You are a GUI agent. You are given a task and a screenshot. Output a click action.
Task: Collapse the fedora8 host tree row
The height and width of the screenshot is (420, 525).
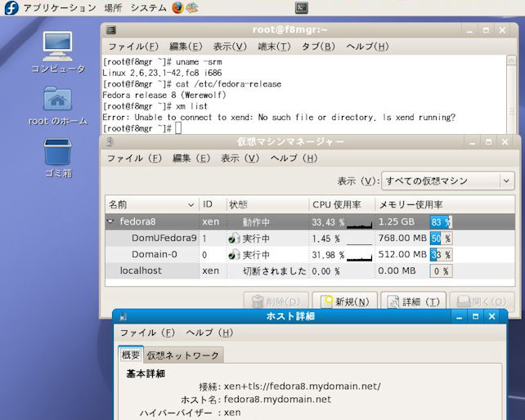[x=110, y=221]
